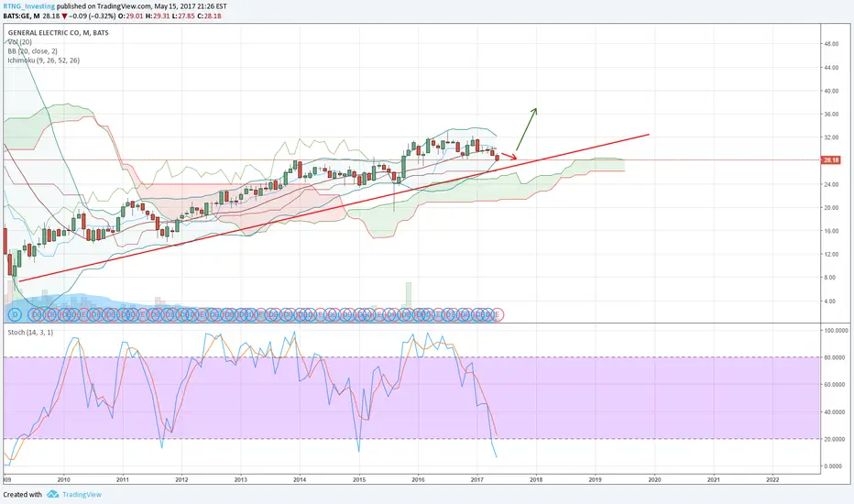Click the C:28.18 close value
This screenshot has height=504, width=854.
(x=209, y=16)
